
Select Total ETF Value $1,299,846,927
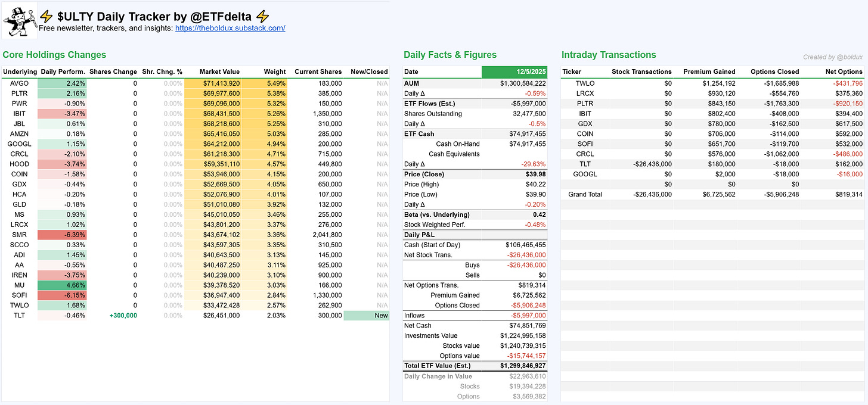click(523, 365)
